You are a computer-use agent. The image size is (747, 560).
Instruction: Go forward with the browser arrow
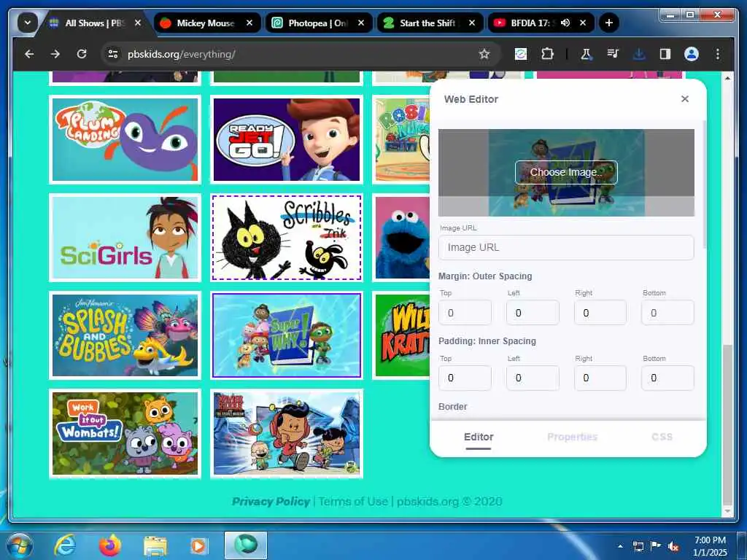coord(55,54)
